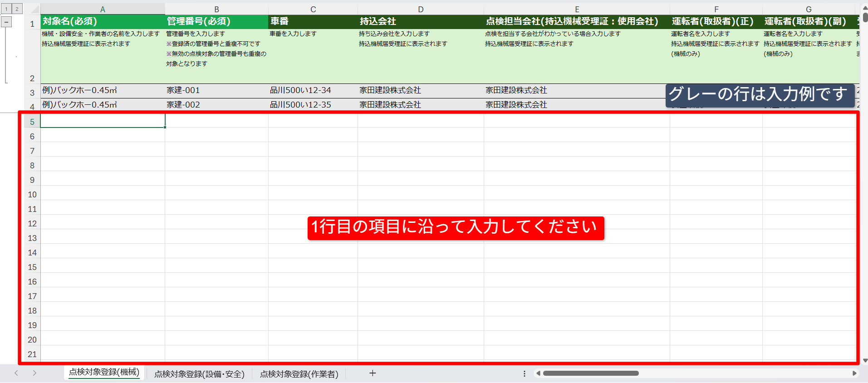Select column E header

click(577, 9)
